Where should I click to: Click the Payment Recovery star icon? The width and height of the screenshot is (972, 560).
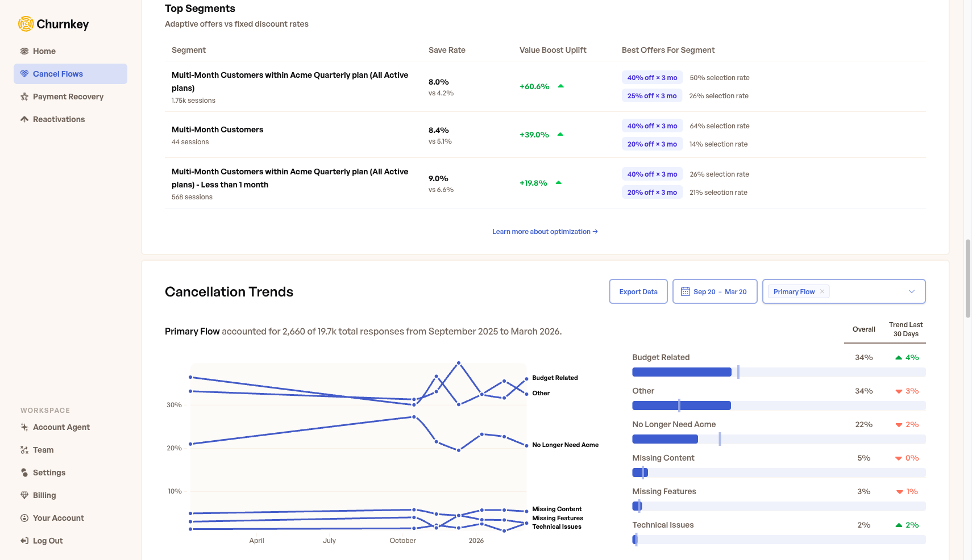coord(24,97)
